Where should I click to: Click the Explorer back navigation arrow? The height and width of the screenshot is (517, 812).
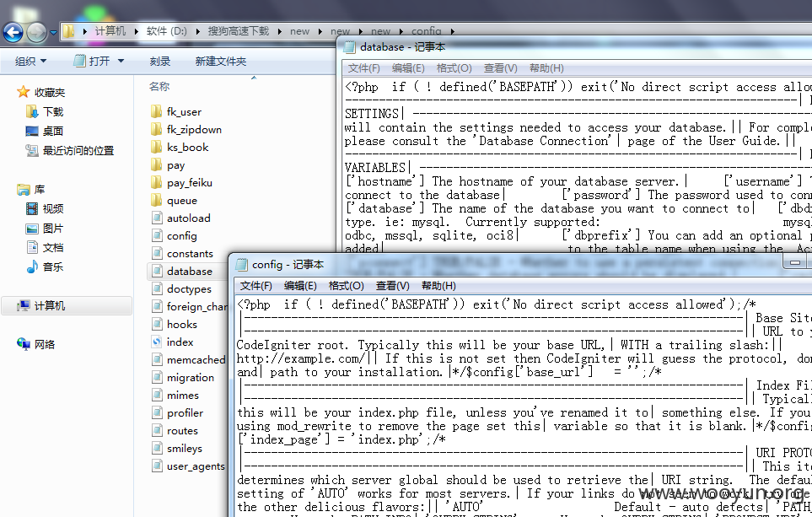point(13,33)
